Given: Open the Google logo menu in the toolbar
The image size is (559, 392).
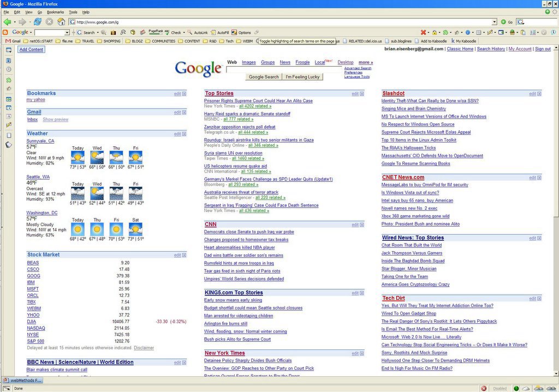Looking at the screenshot, I should coord(22,32).
